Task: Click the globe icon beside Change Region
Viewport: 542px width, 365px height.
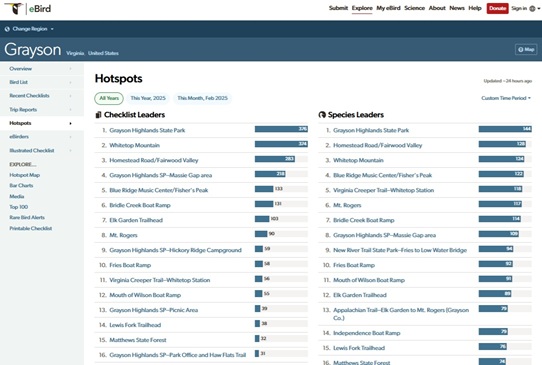Action: pyautogui.click(x=7, y=29)
